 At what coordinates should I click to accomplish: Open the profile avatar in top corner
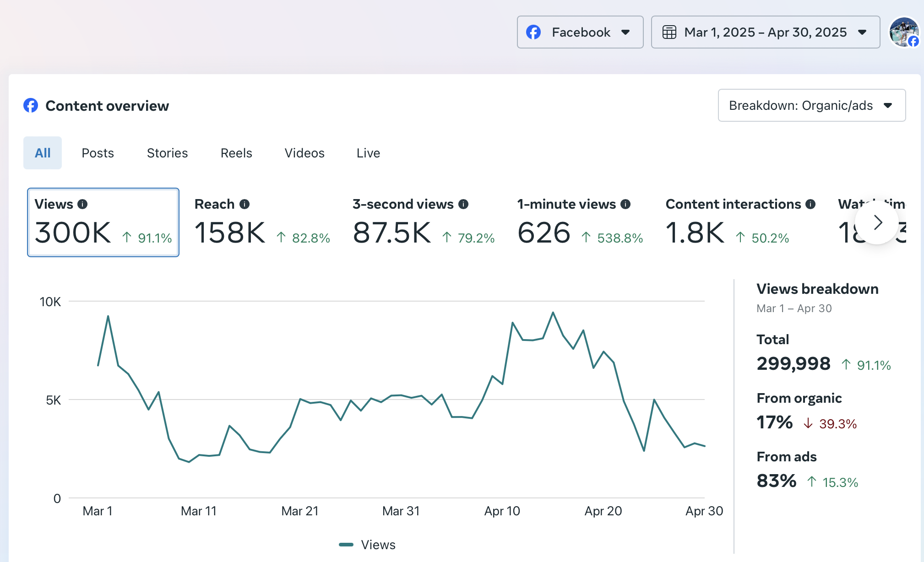903,32
